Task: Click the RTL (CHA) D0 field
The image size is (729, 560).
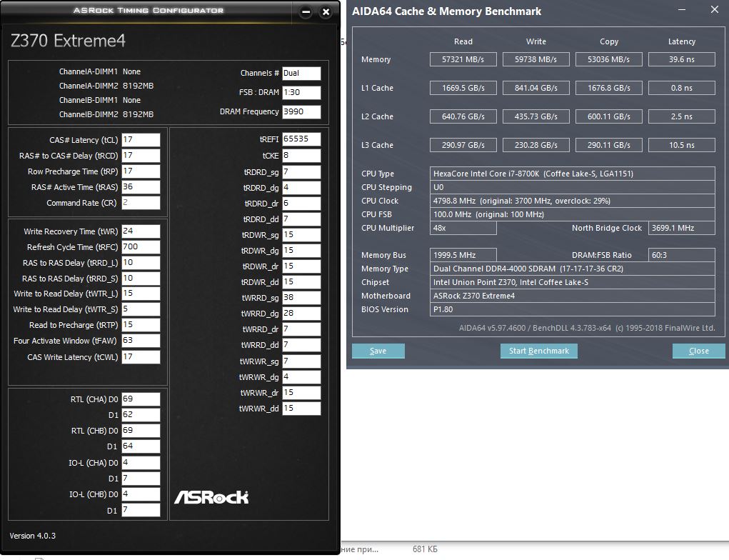Action: pos(141,399)
